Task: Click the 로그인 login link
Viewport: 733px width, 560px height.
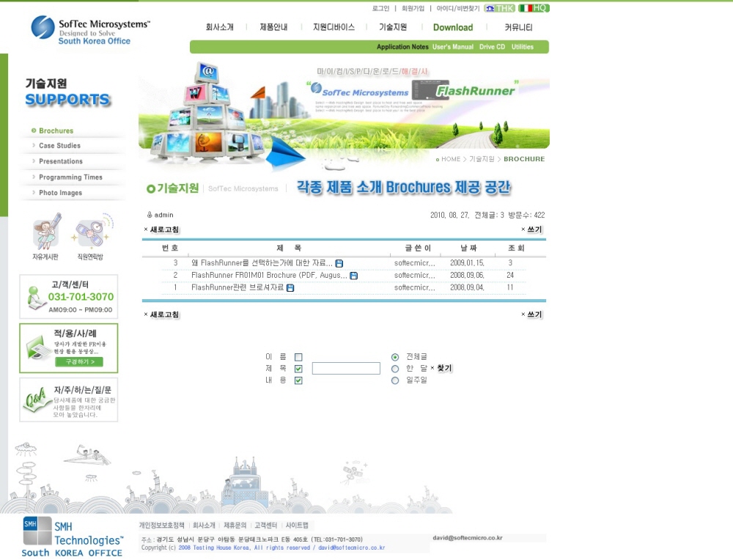Action: tap(380, 8)
